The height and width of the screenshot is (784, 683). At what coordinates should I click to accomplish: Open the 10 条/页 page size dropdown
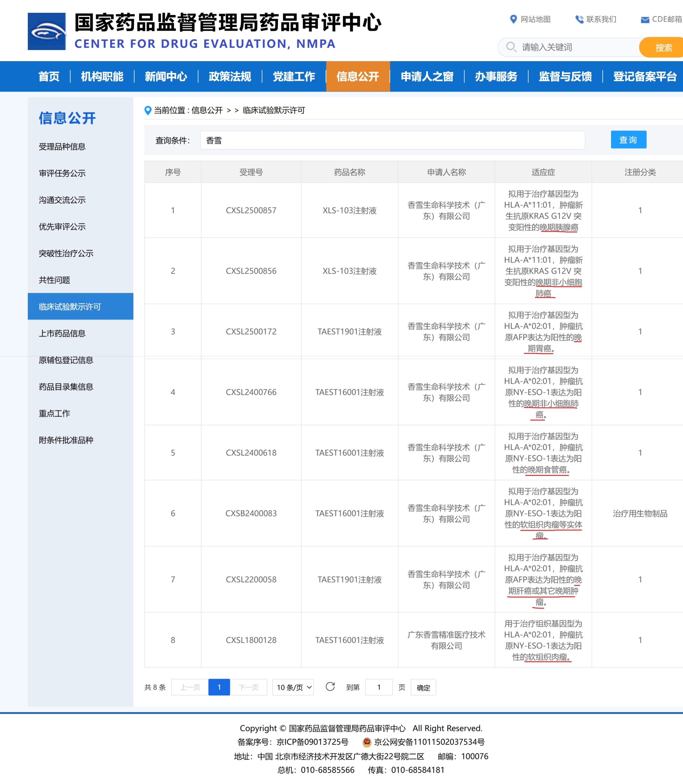[293, 687]
